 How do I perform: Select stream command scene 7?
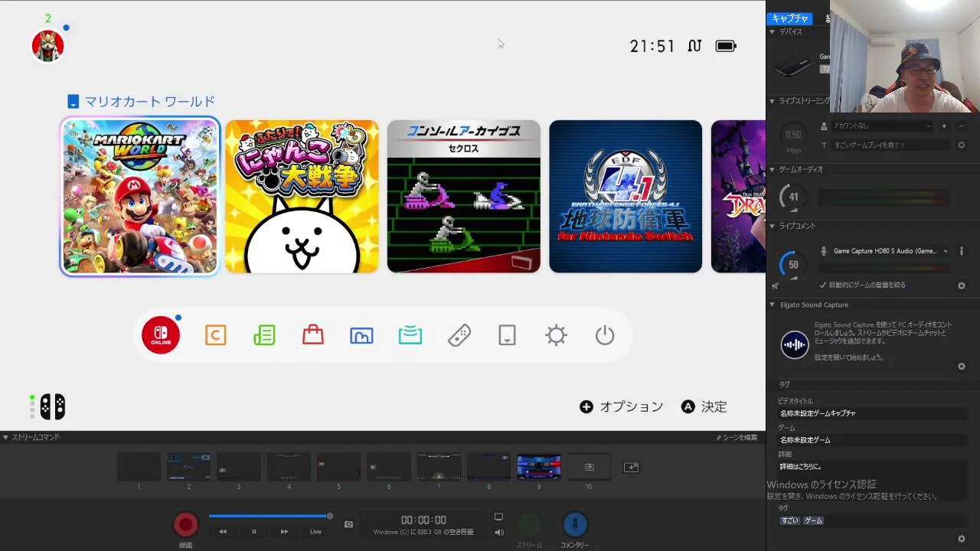pos(439,467)
